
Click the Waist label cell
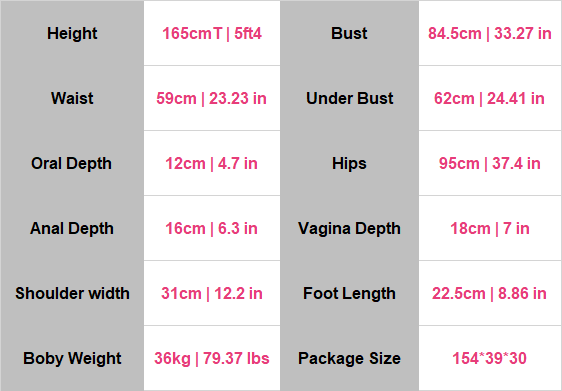coord(72,98)
